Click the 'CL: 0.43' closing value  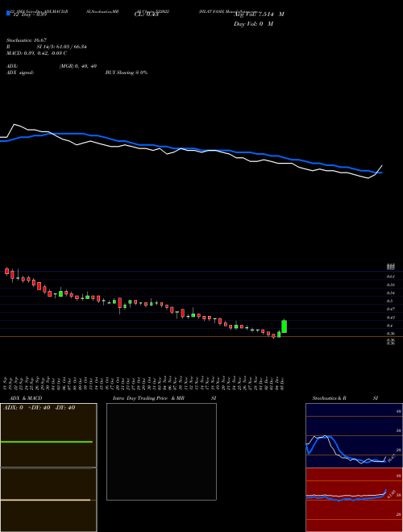click(x=146, y=15)
